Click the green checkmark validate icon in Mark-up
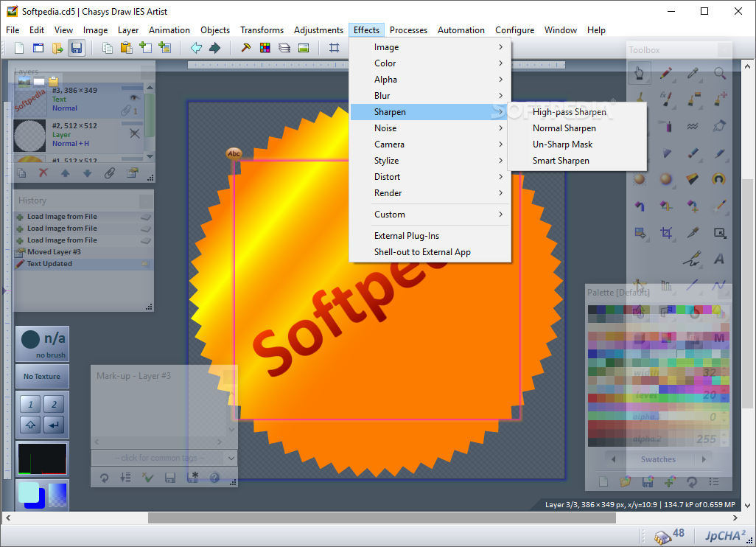Screen dimensions: 756x547 [147, 478]
